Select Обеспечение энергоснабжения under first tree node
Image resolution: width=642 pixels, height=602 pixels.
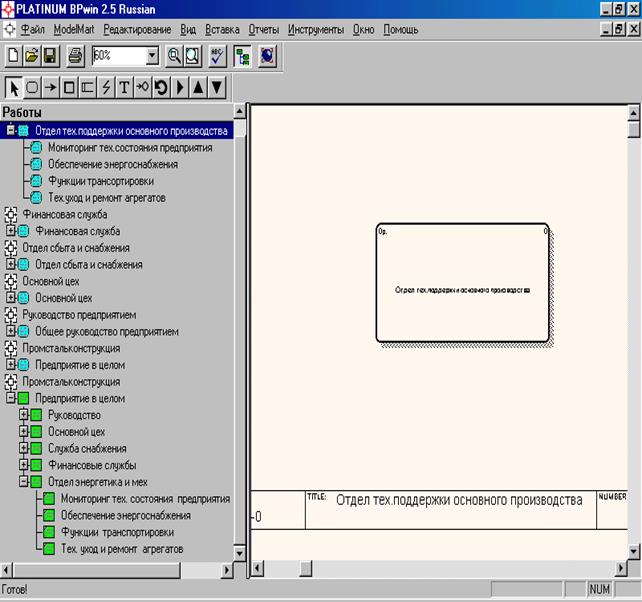pos(112,164)
